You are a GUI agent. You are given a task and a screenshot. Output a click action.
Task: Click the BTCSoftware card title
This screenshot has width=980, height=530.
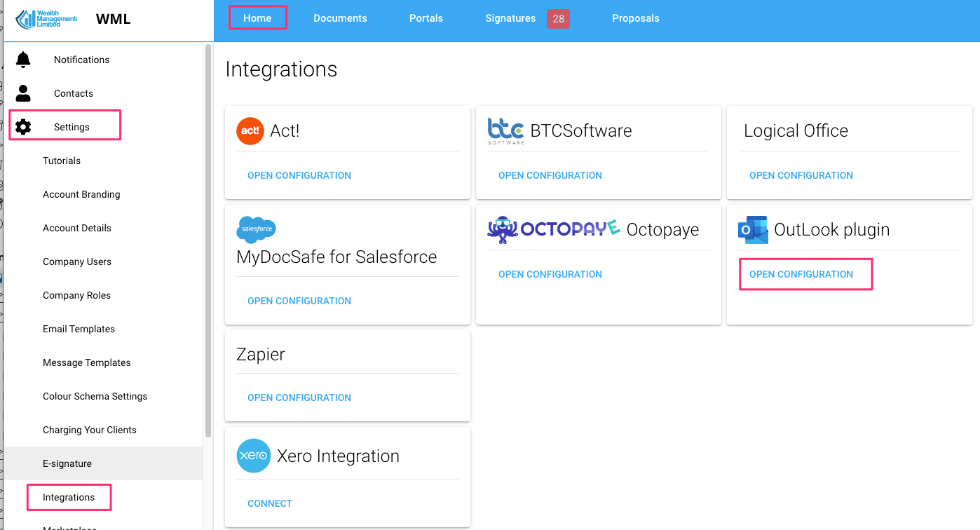581,131
